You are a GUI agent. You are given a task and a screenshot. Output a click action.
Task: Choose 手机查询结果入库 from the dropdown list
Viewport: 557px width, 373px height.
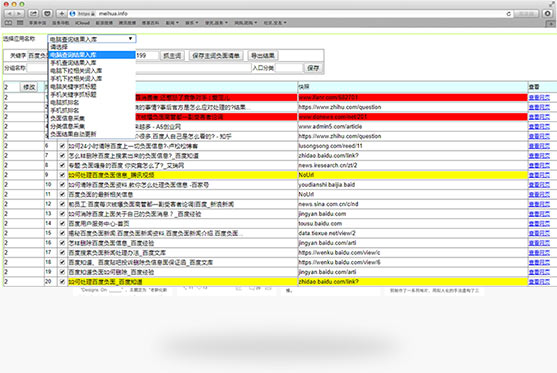point(73,63)
